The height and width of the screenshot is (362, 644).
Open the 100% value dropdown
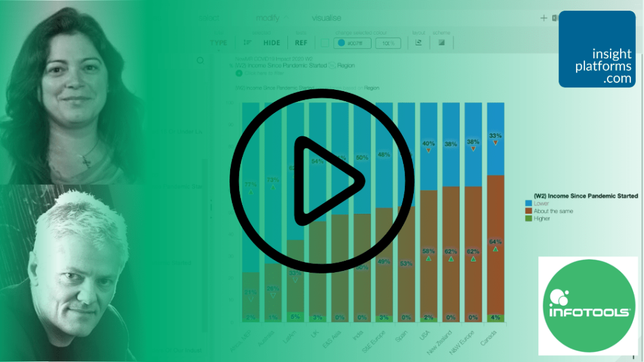point(388,43)
